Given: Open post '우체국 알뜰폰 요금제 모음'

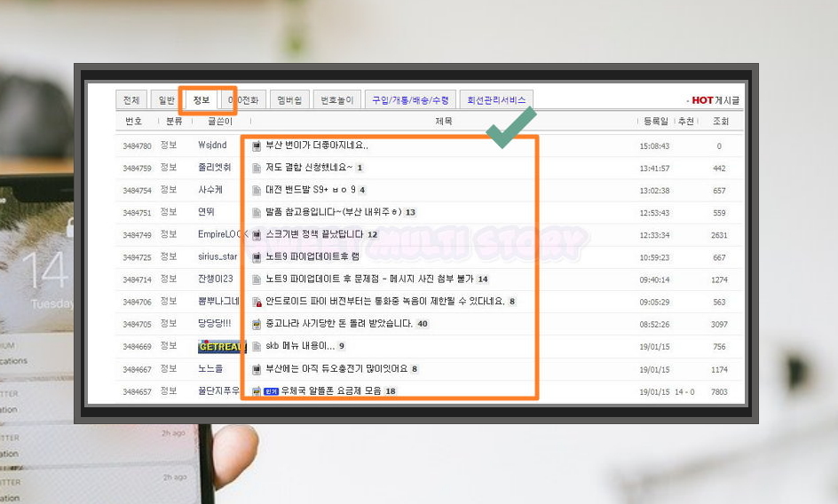Looking at the screenshot, I should point(331,391).
